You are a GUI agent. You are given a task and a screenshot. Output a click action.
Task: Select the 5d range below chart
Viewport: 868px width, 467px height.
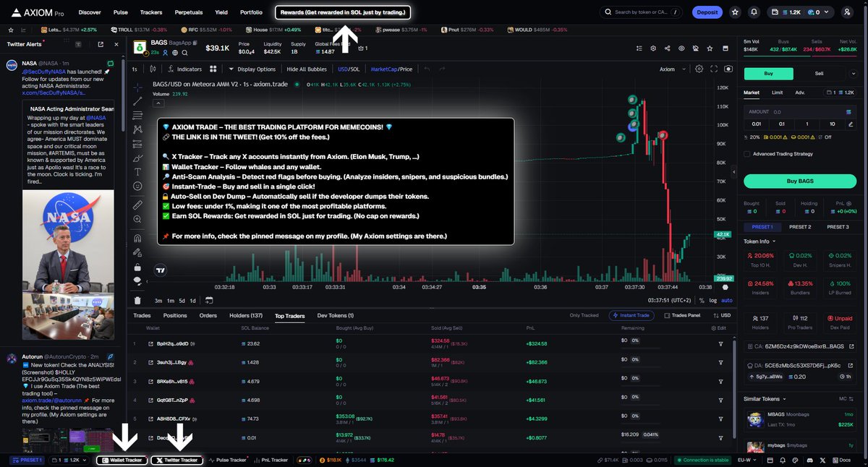(x=182, y=300)
